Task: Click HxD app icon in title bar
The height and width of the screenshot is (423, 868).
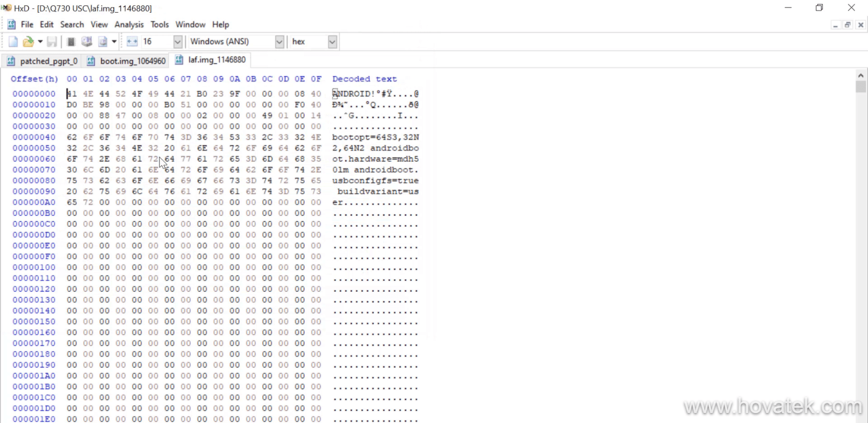Action: coord(7,8)
